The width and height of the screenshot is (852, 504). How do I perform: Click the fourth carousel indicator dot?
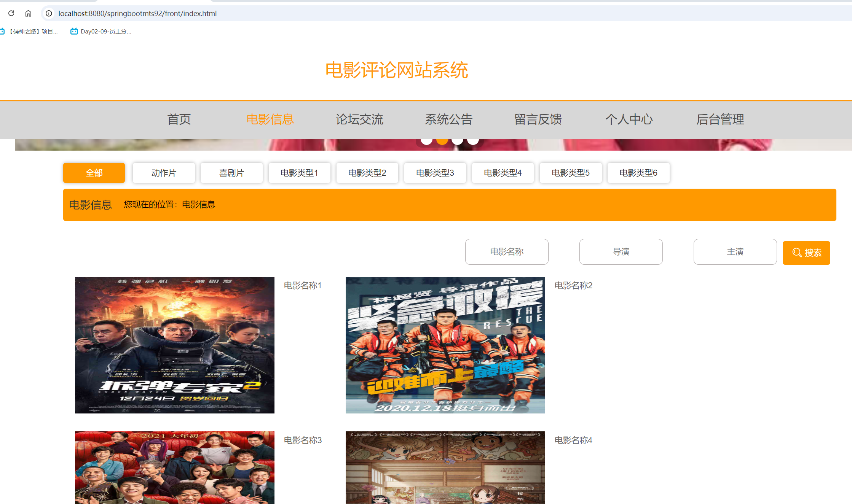[473, 140]
